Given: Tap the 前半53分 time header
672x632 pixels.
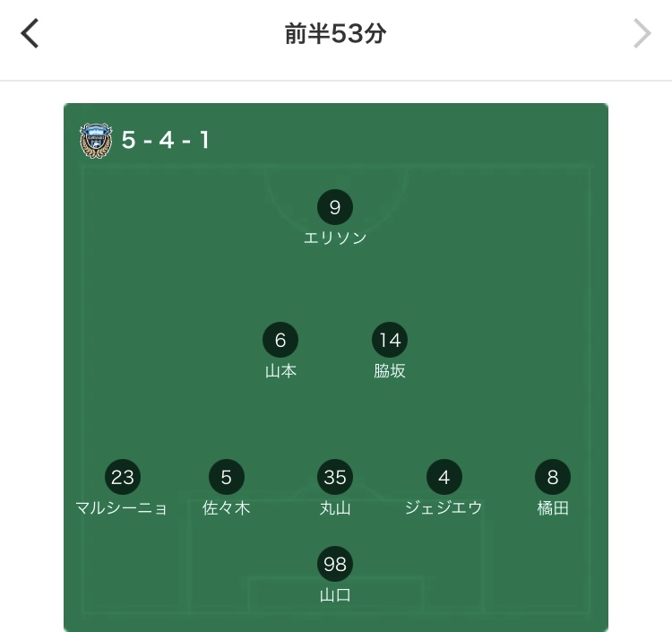Looking at the screenshot, I should [x=336, y=33].
